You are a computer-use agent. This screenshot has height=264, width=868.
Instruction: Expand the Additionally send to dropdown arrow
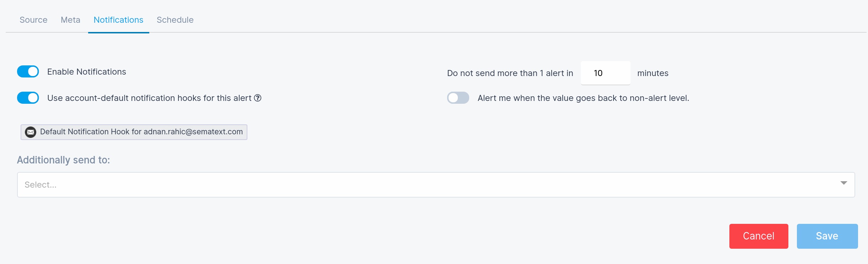[844, 183]
